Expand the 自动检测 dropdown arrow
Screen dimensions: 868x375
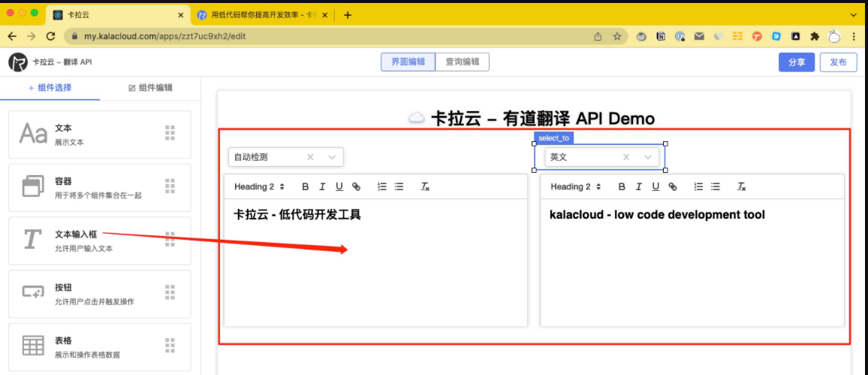[x=332, y=157]
